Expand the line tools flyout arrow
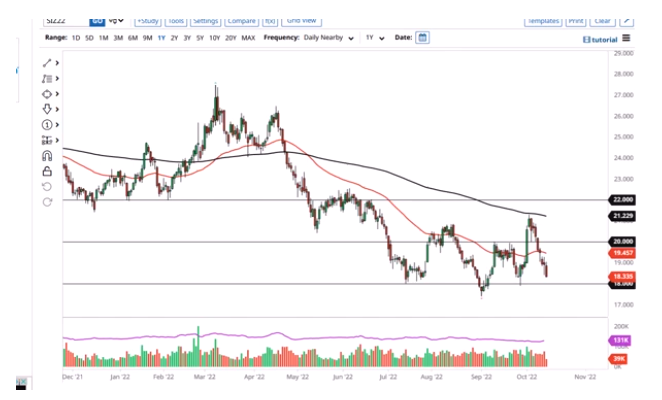The image size is (662, 400). [57, 63]
